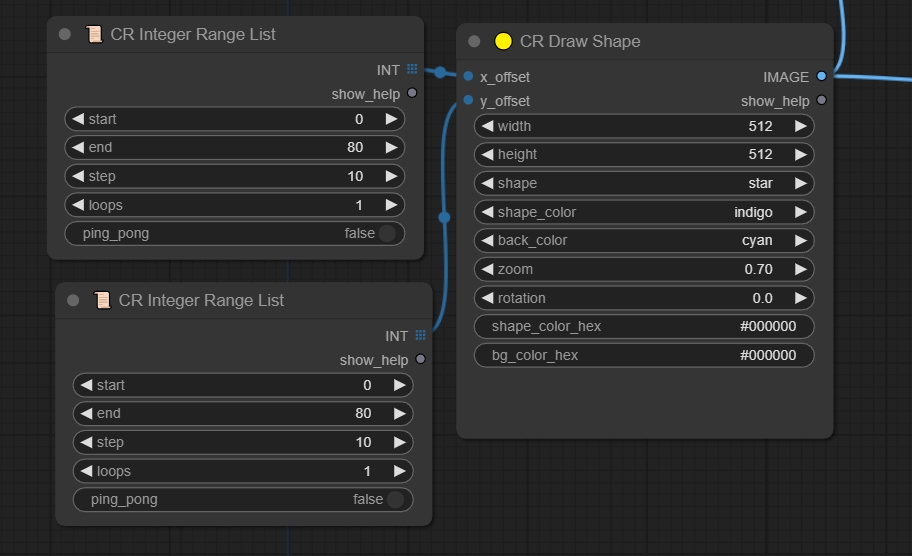The image size is (912, 556).
Task: Click the bottom CR Integer Range List title
Action: click(x=201, y=300)
